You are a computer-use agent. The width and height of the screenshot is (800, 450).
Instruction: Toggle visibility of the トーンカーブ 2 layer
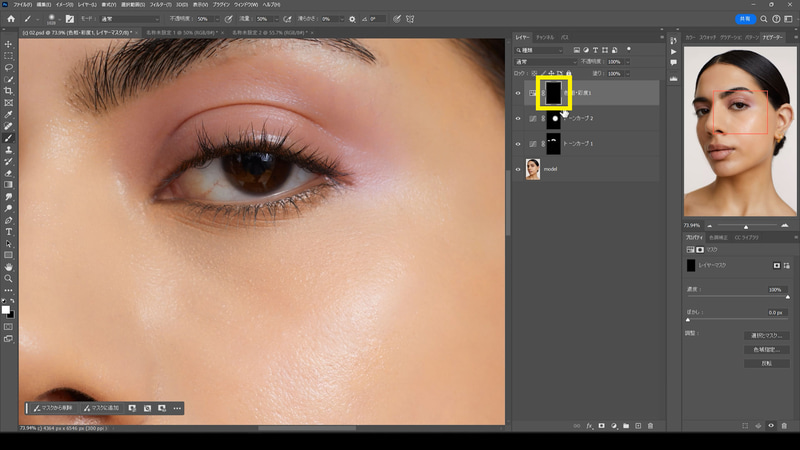(518, 119)
